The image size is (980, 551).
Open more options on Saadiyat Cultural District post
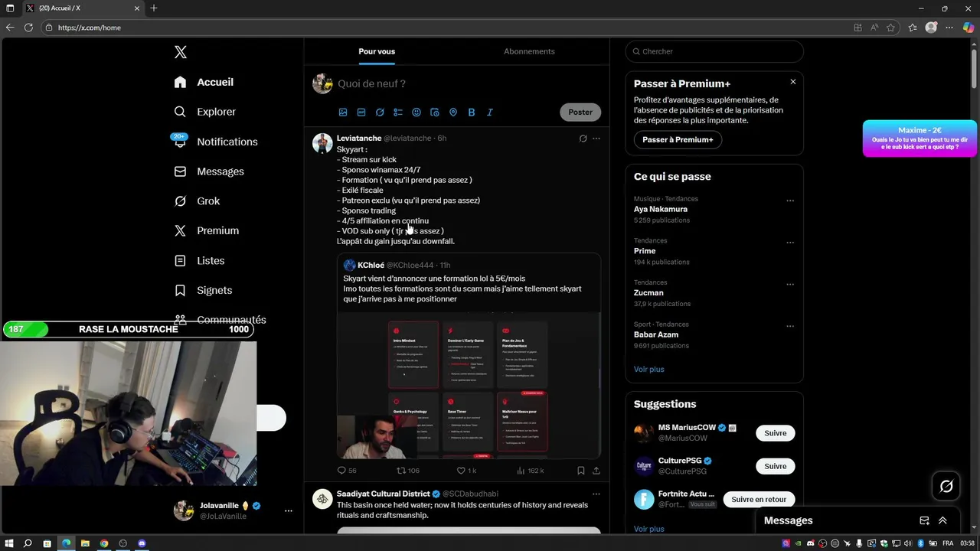pyautogui.click(x=596, y=494)
